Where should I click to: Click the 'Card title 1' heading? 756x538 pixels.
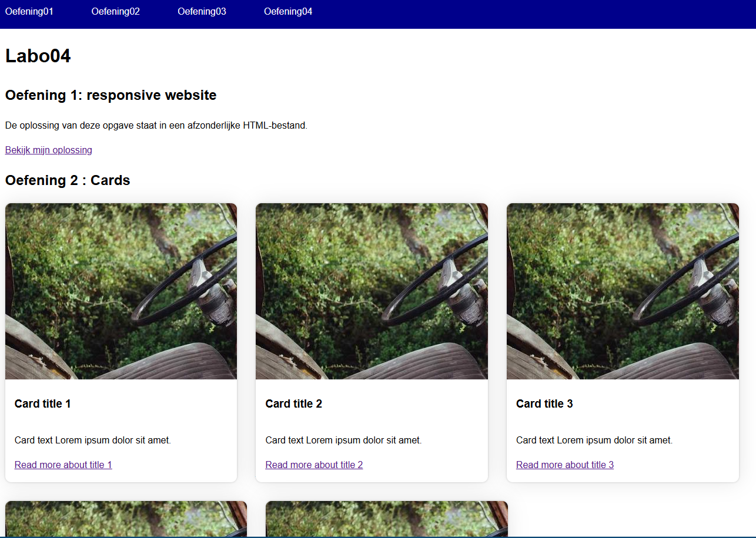[43, 403]
